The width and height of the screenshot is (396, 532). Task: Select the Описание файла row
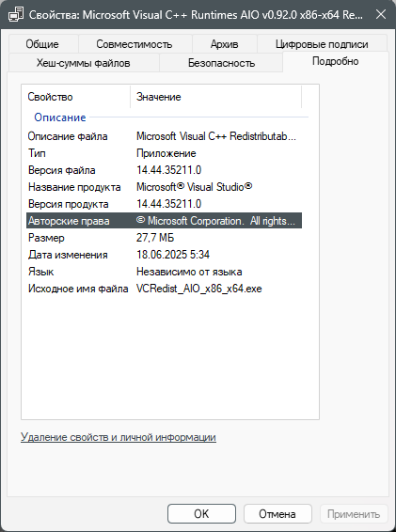point(164,136)
